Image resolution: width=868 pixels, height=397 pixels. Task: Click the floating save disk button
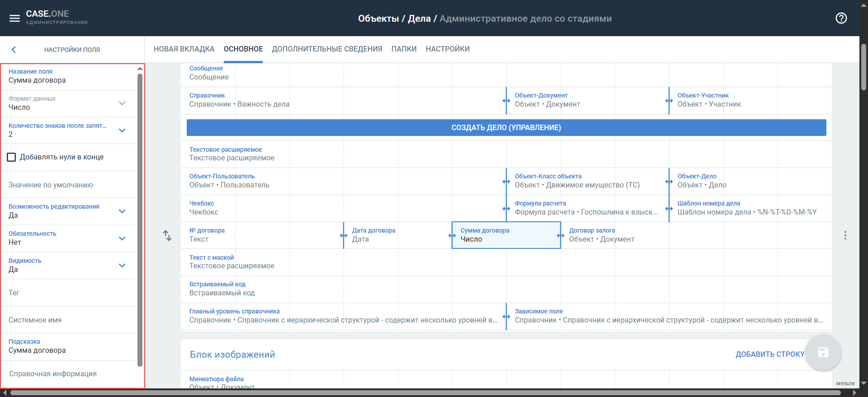823,353
